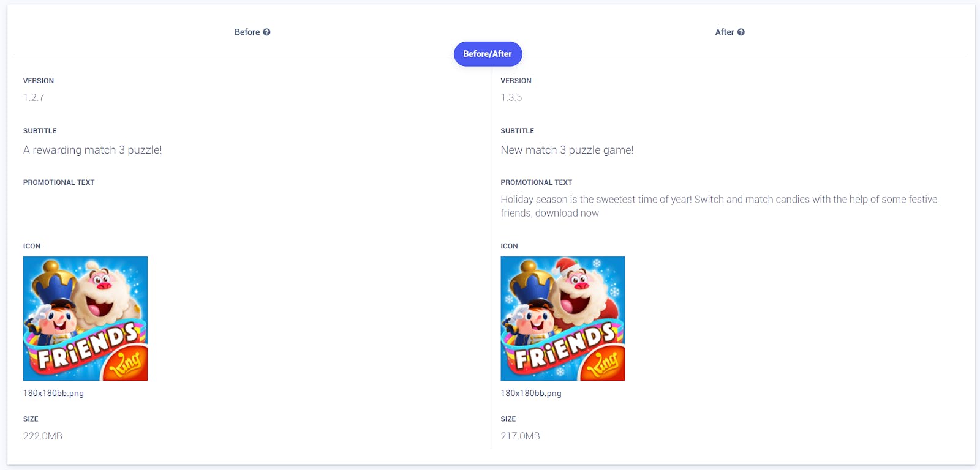The image size is (980, 470).
Task: Click the SUBTITLE label in the After column
Action: [517, 131]
